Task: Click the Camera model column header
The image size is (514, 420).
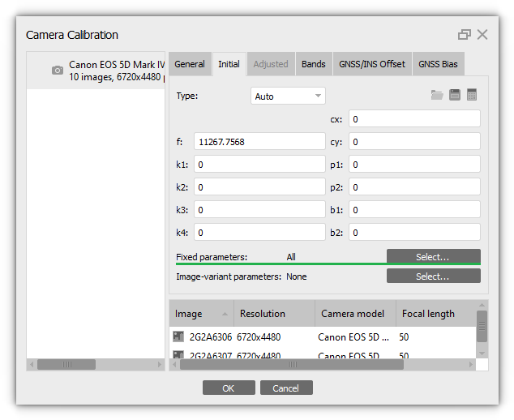Action: [356, 314]
